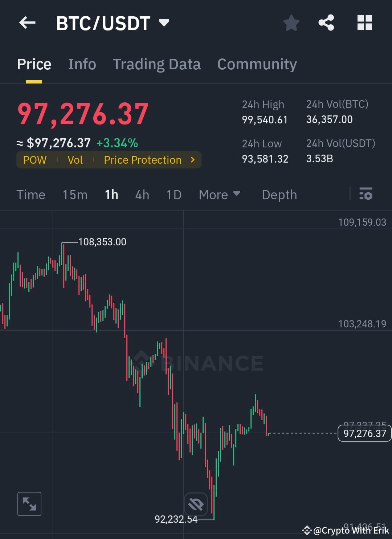
Task: Switch to the Info tab
Action: 82,64
